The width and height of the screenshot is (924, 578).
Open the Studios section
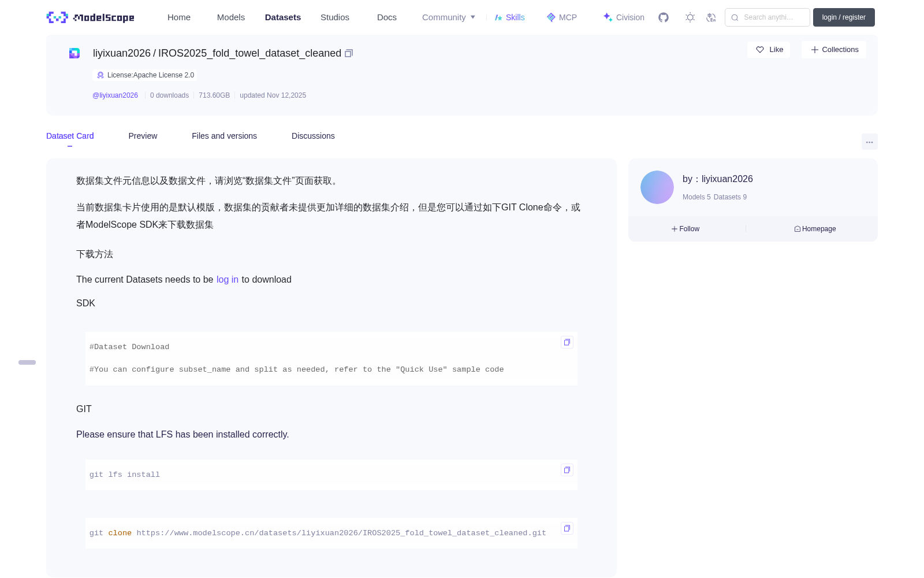click(335, 17)
